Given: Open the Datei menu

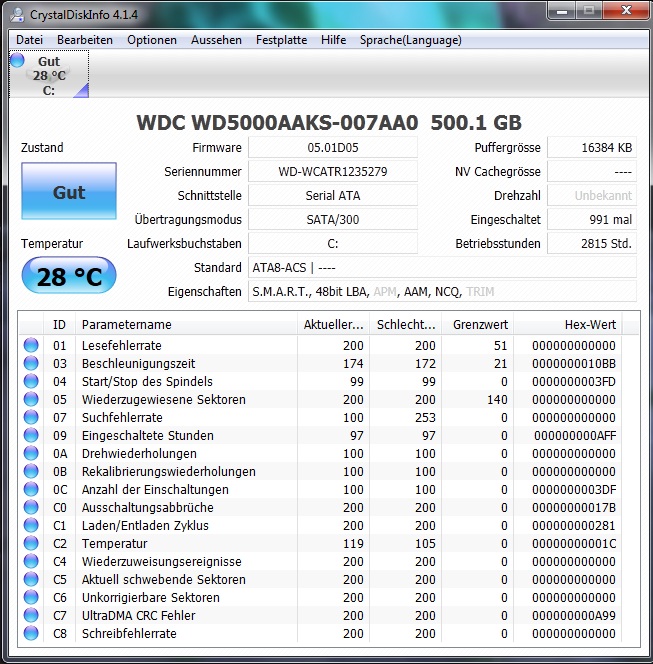Looking at the screenshot, I should coord(29,40).
